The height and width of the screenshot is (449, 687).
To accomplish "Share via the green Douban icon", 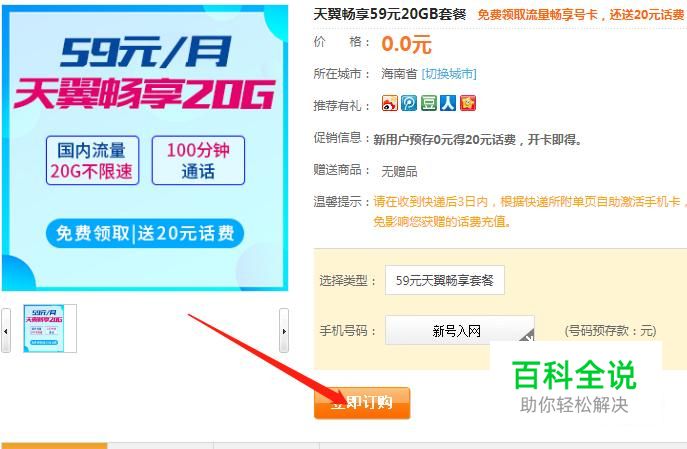I will (428, 103).
